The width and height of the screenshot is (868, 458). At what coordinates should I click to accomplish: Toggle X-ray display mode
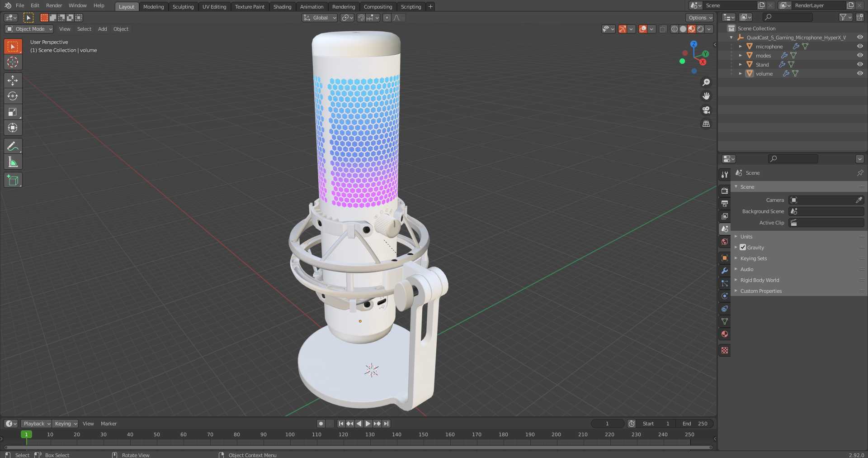pos(663,29)
